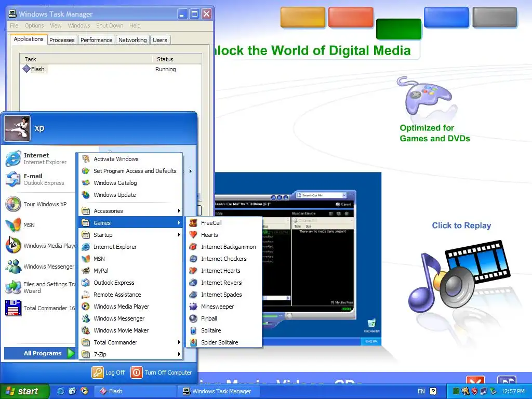Viewport: 532px width, 399px height.
Task: Click the blue tour color button
Action: point(446,17)
